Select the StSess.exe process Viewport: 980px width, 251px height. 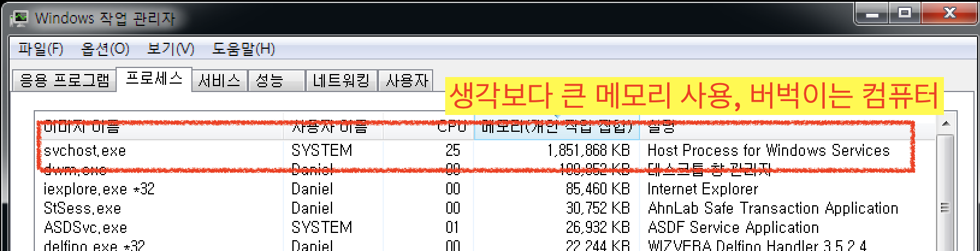485,208
